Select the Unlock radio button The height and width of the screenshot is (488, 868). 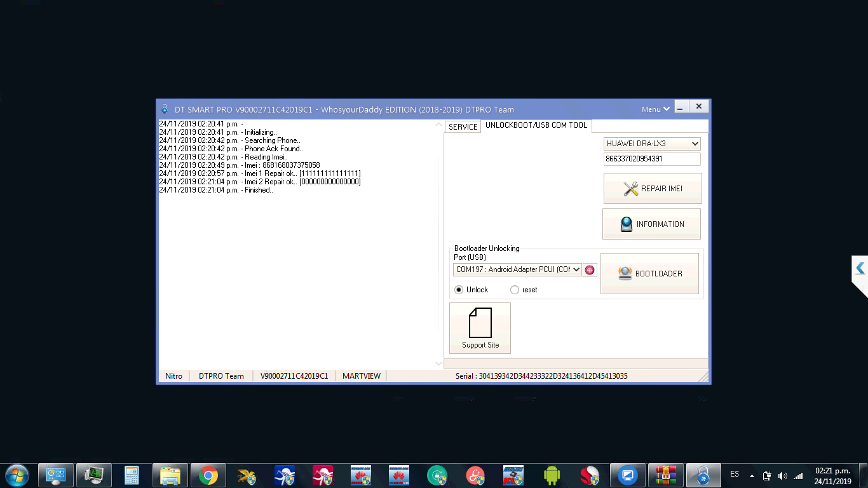click(x=459, y=290)
